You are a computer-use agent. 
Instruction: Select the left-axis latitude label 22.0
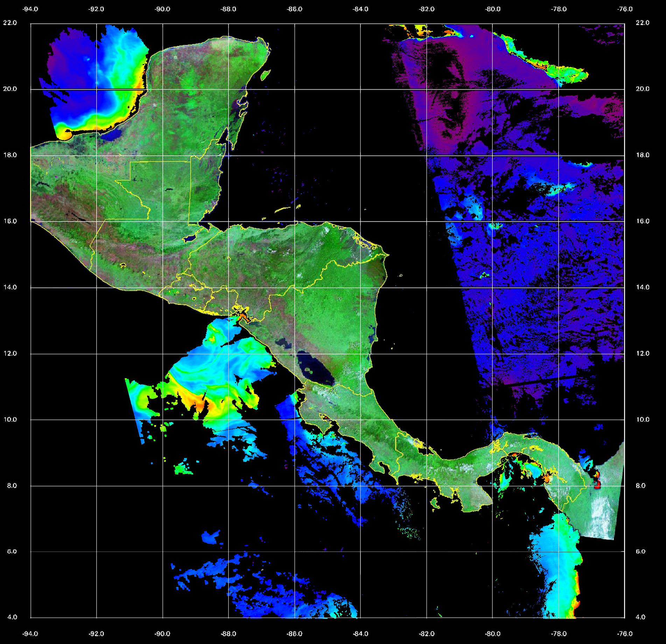[x=10, y=23]
